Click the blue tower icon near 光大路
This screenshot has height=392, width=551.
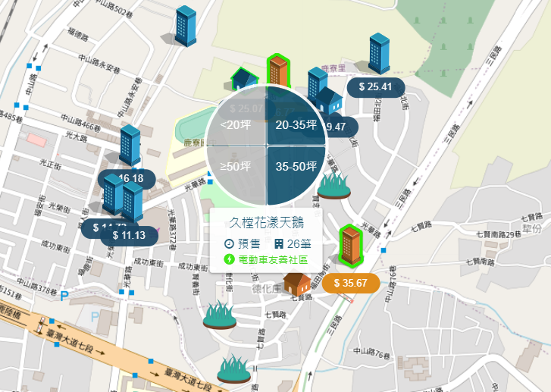[130, 145]
